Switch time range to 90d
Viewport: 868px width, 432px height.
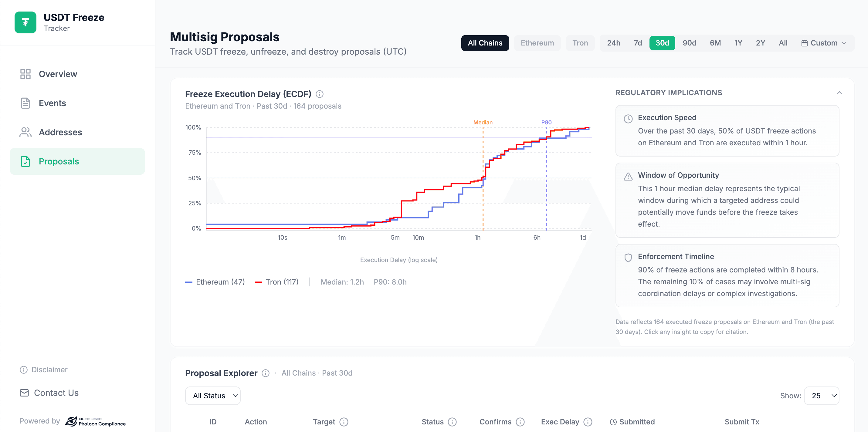[x=690, y=43]
